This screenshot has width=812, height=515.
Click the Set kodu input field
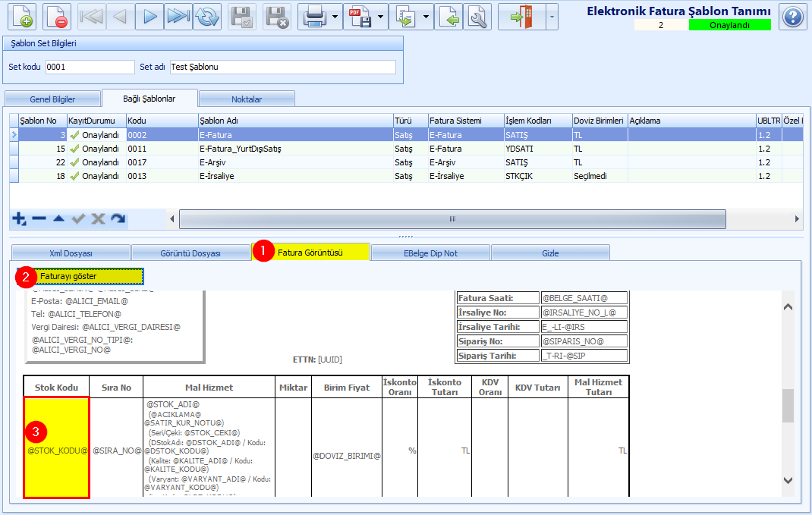click(90, 67)
